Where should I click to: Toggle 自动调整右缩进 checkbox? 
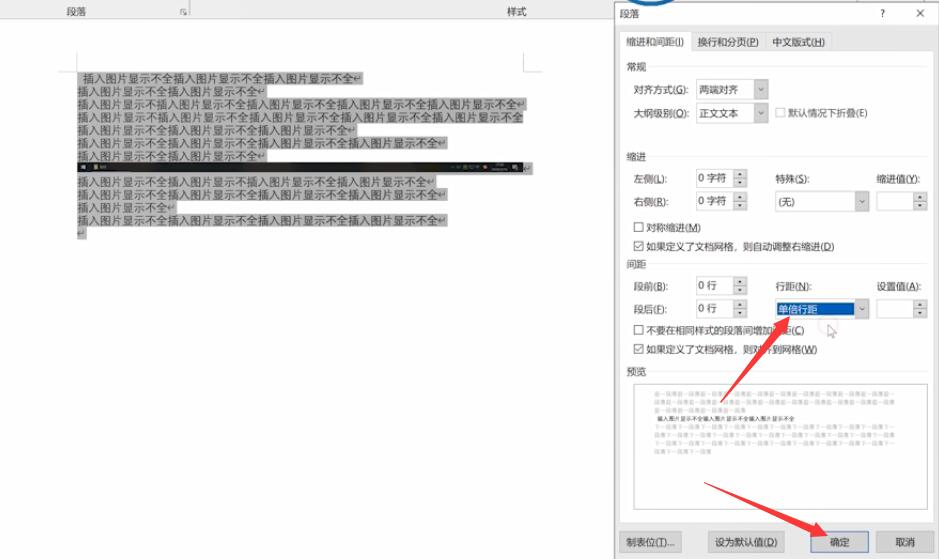(x=638, y=246)
